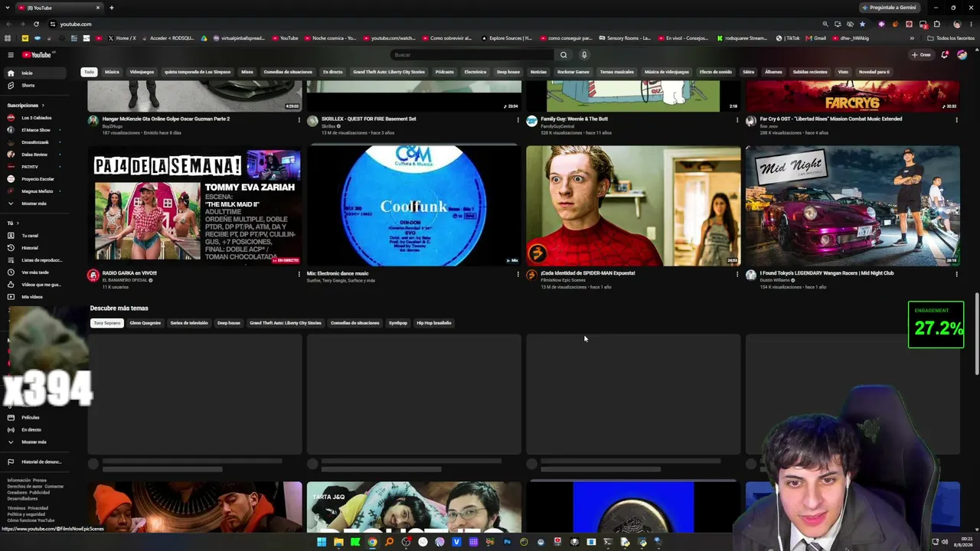Screen dimensions: 980x551
Task: Select the Synthpop topic chip
Action: (x=397, y=323)
